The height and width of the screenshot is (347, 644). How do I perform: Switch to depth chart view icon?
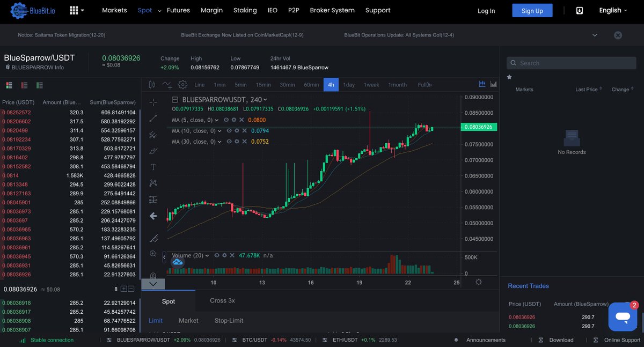click(493, 84)
